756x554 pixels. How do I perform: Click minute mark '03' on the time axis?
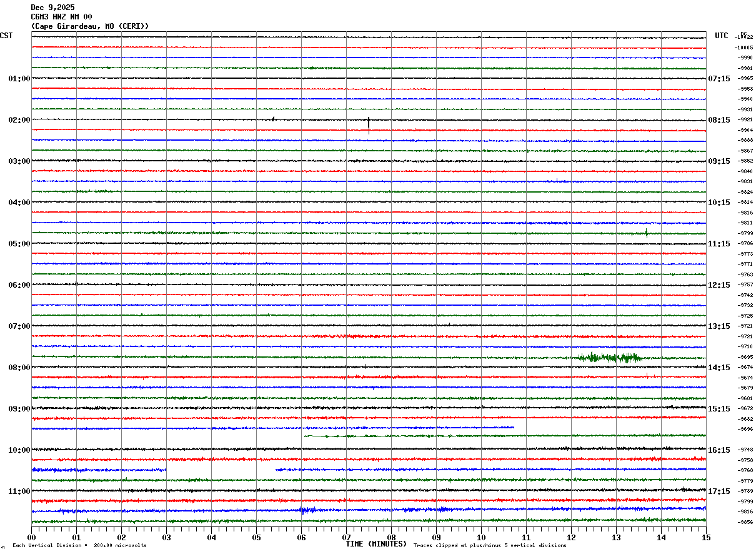166,537
